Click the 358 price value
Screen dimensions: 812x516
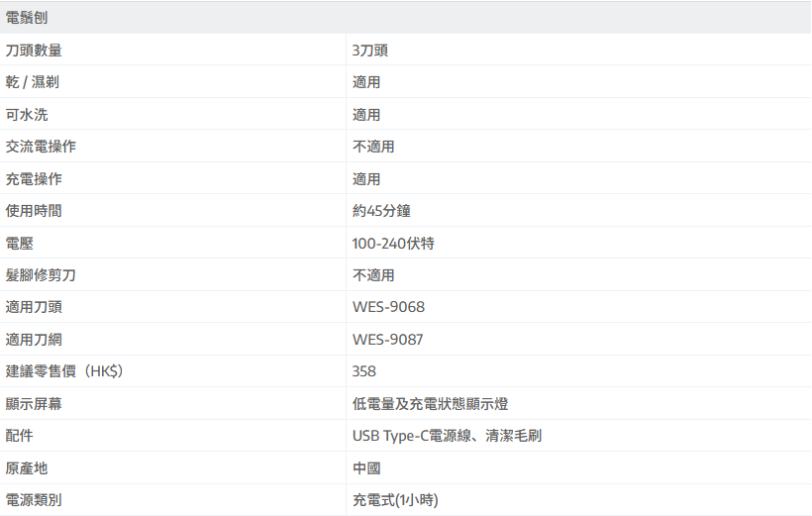click(364, 371)
